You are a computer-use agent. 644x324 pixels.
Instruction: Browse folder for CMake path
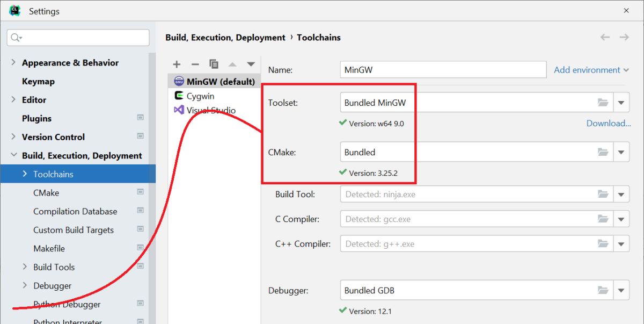coord(603,152)
